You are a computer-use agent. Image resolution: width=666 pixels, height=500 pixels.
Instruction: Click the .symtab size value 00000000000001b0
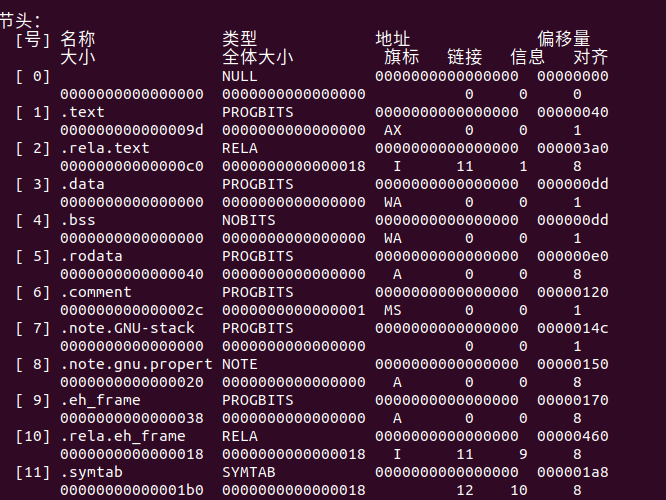(132, 490)
